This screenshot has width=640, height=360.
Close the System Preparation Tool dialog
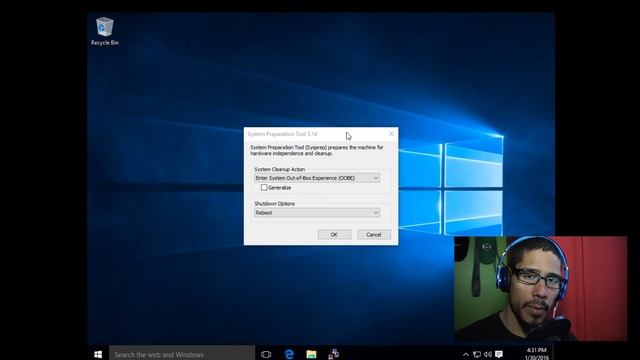coord(391,133)
